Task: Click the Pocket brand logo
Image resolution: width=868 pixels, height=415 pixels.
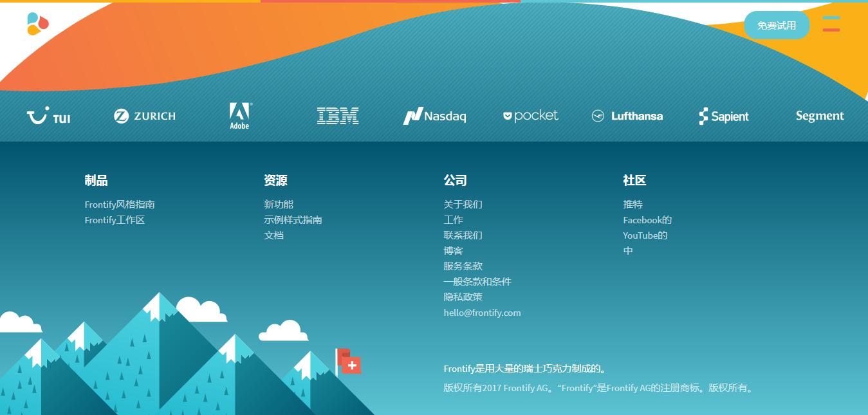Action: tap(531, 116)
